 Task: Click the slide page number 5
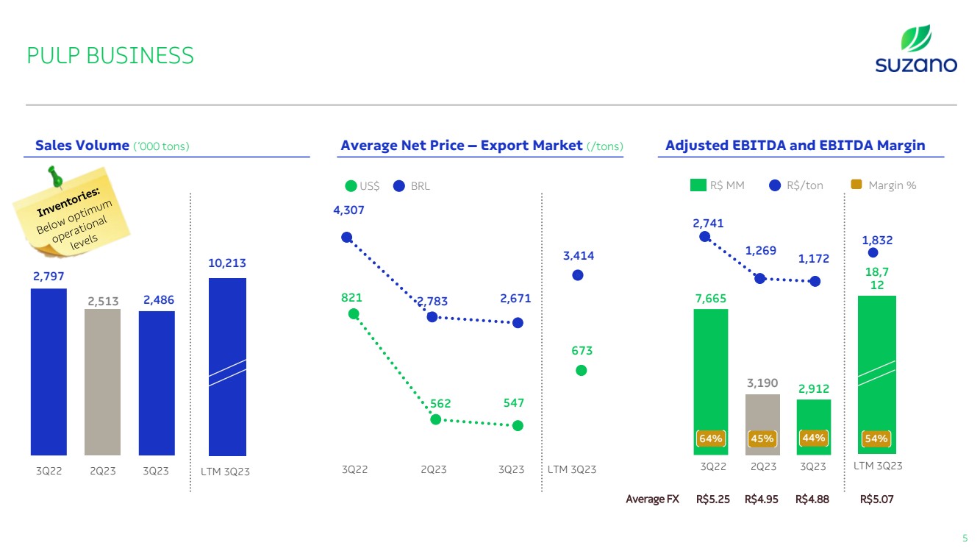pos(965,537)
